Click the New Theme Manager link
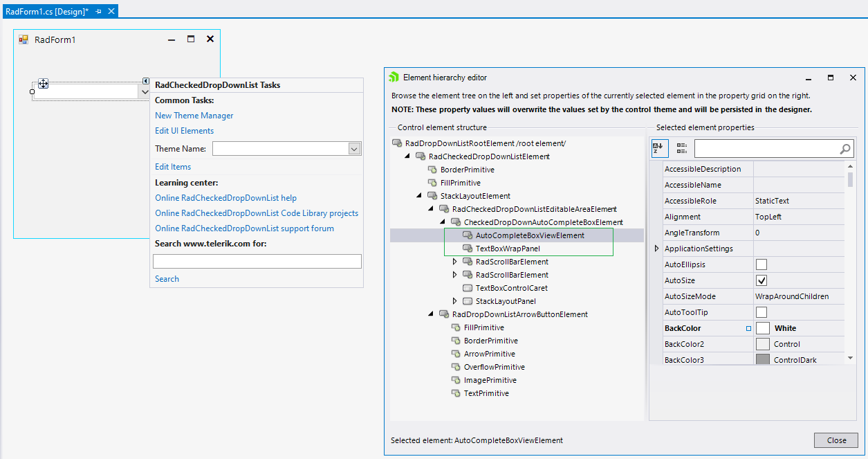868x459 pixels. click(x=194, y=116)
